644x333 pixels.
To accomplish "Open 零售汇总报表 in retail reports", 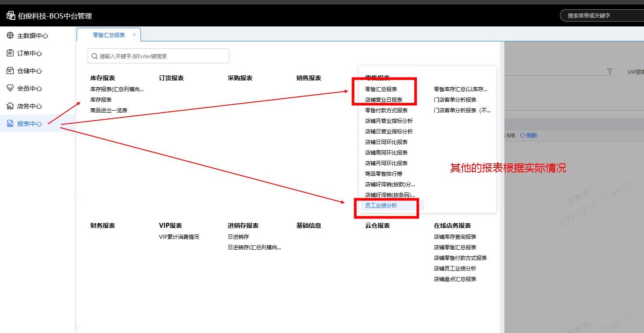I will (x=381, y=89).
